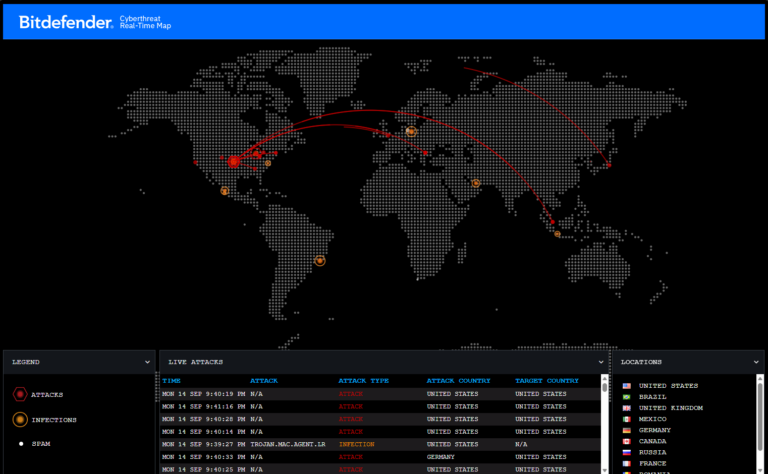The image size is (768, 474).
Task: Click the red attack endpoint in southeastern Europe
Action: click(425, 153)
